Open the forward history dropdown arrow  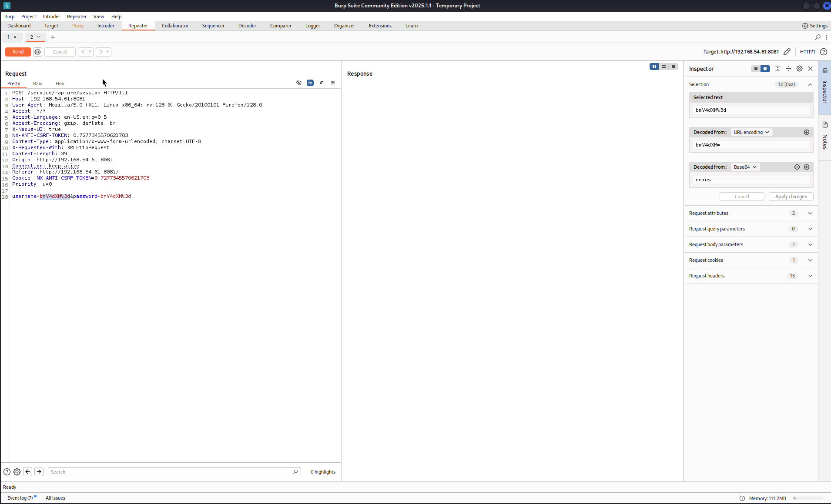(108, 52)
